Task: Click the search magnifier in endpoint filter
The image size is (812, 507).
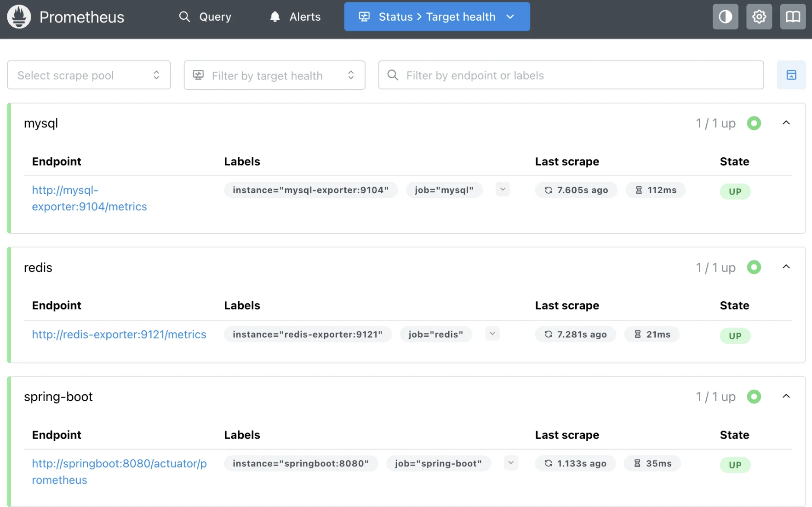Action: [393, 75]
